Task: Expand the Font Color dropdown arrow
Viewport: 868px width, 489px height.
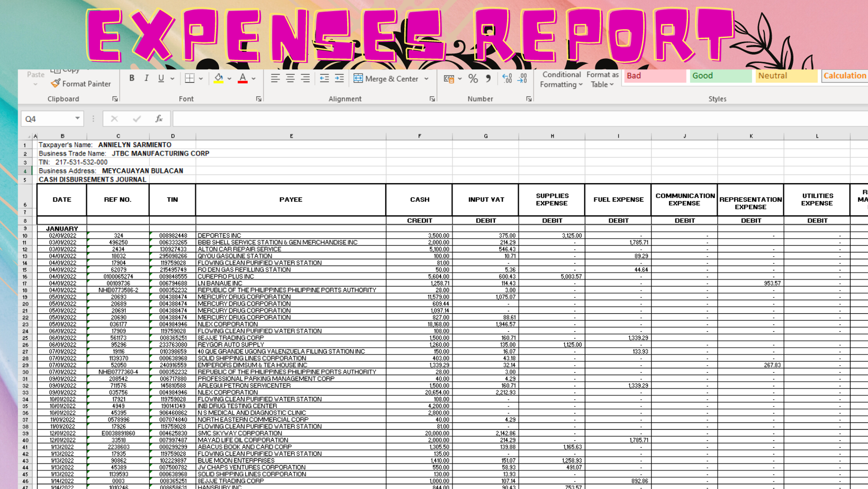Action: click(254, 79)
